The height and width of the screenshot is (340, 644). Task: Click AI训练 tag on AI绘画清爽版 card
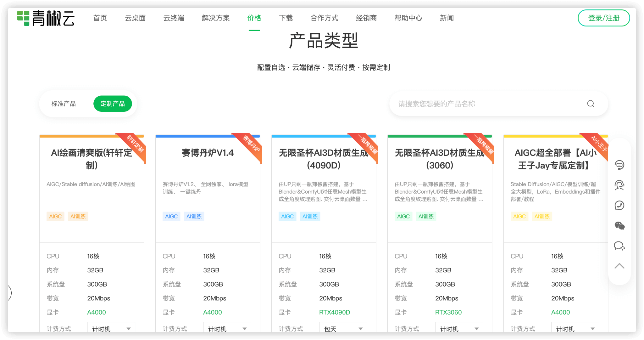78,216
